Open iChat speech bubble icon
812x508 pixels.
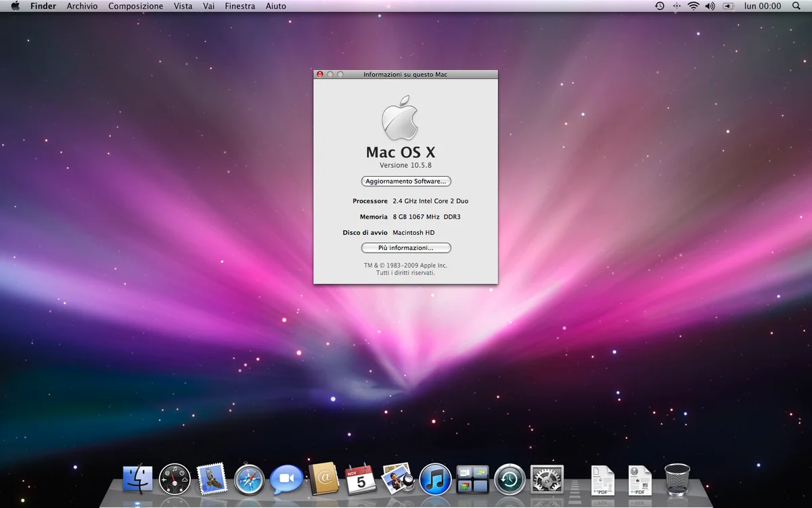(286, 480)
